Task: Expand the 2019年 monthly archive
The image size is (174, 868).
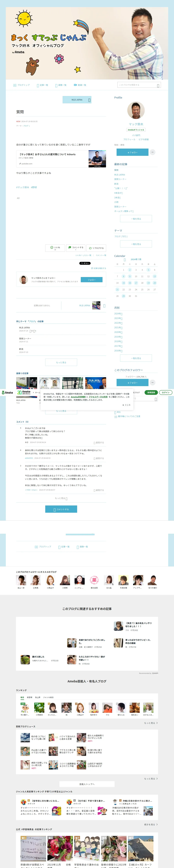Action: [118, 337]
